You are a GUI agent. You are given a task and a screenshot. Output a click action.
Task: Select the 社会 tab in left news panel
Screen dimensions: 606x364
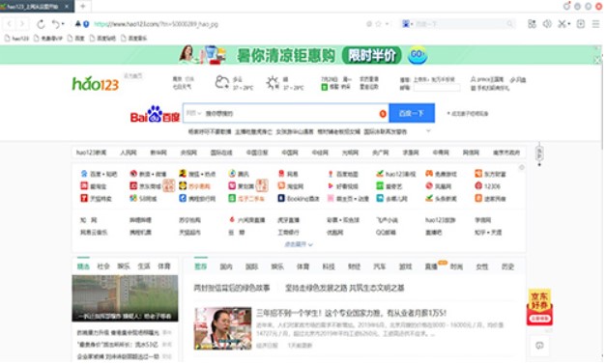[103, 266]
